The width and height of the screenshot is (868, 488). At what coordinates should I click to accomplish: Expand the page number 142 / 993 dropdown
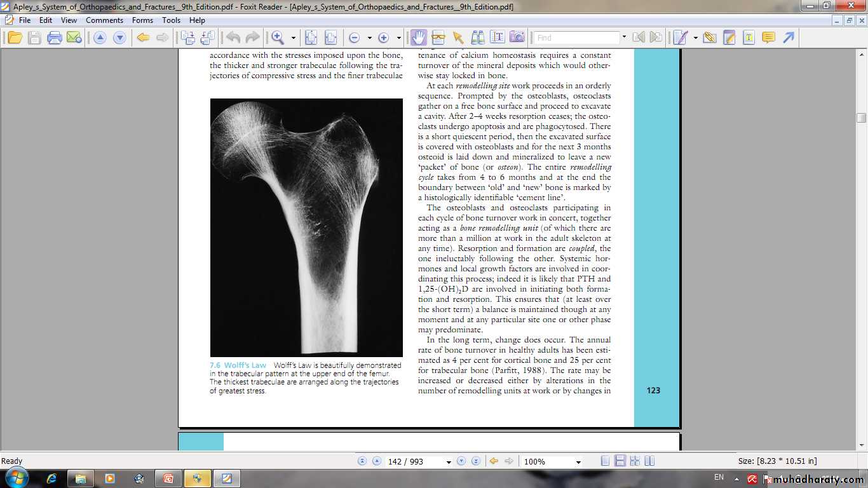click(449, 462)
